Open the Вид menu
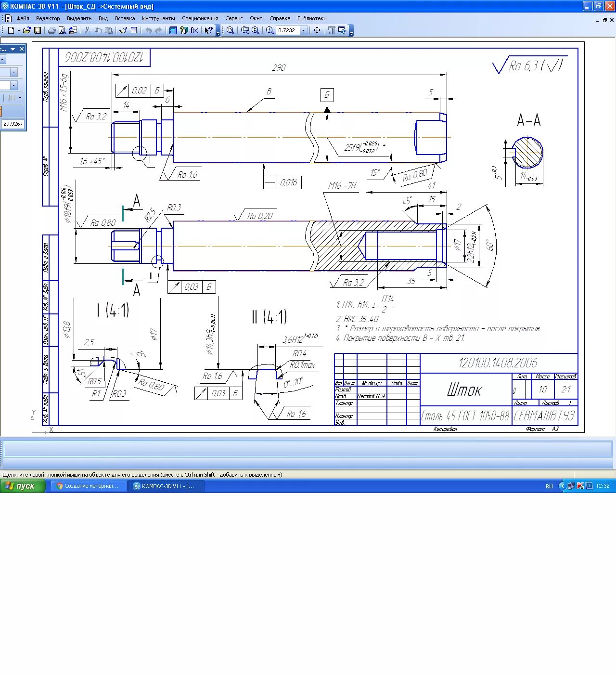 103,18
